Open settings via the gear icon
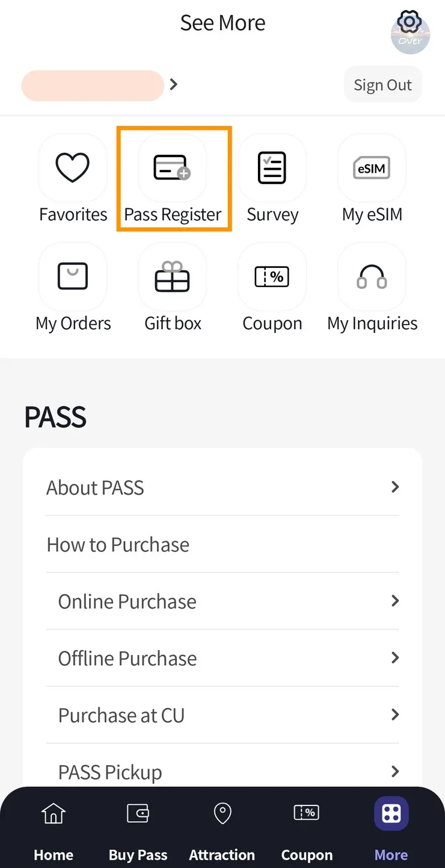Screen dimensions: 445x868 coord(410,23)
